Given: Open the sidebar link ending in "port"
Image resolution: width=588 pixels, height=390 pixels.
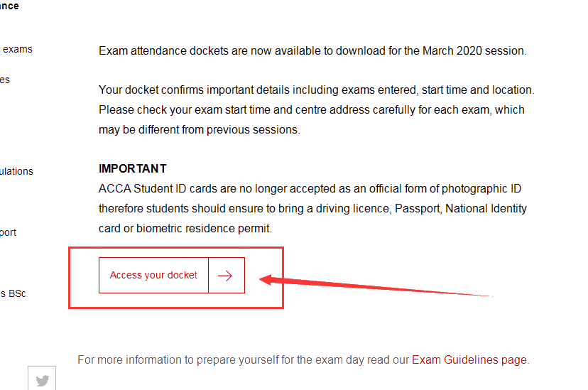Looking at the screenshot, I should (8, 232).
